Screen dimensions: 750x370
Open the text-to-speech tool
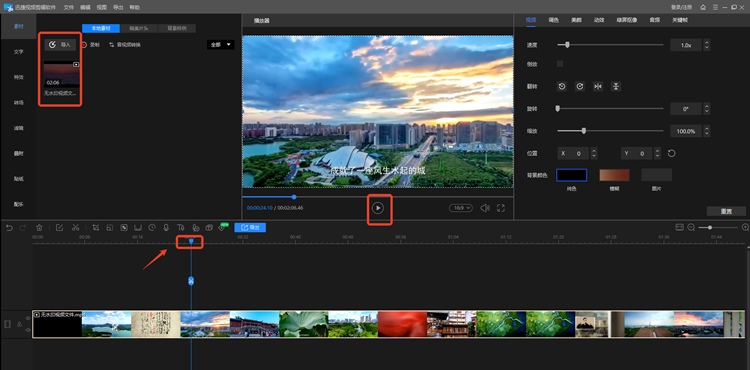pos(180,228)
